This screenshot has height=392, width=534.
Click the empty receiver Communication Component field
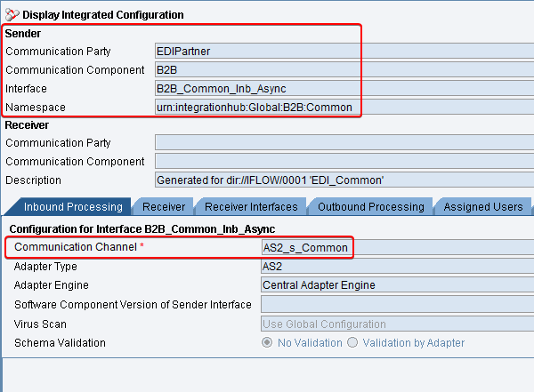[344, 161]
